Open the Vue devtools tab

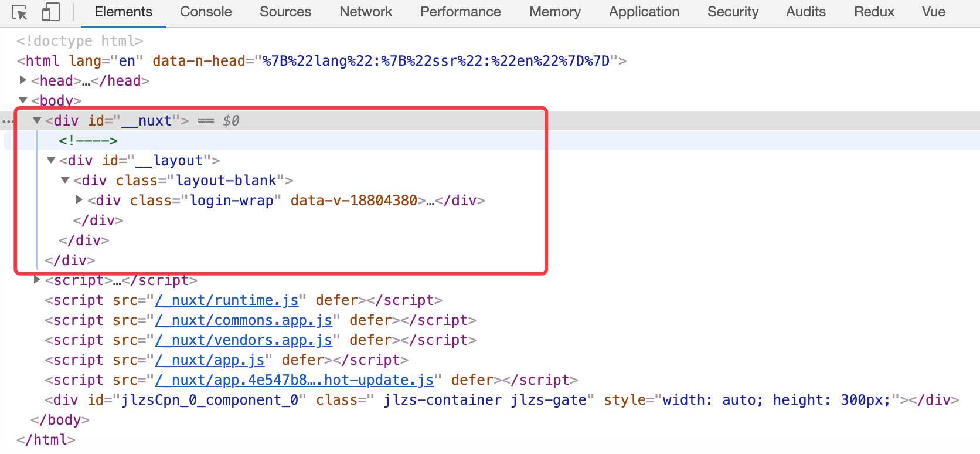click(933, 12)
